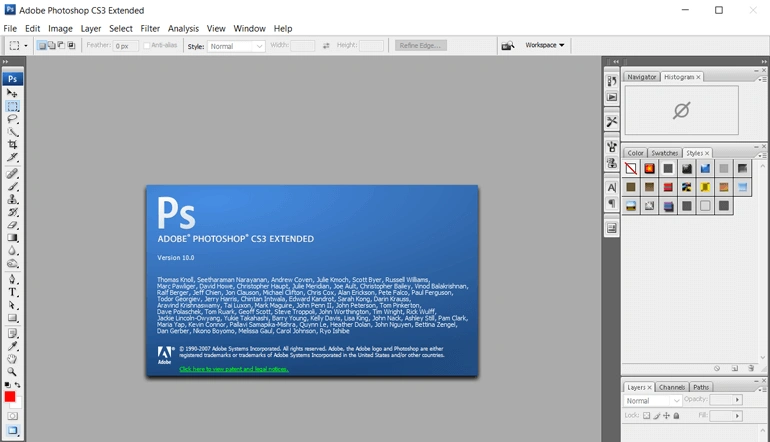The image size is (770, 442).
Task: Open the Layers blend mode Normal dropdown
Action: coord(653,401)
